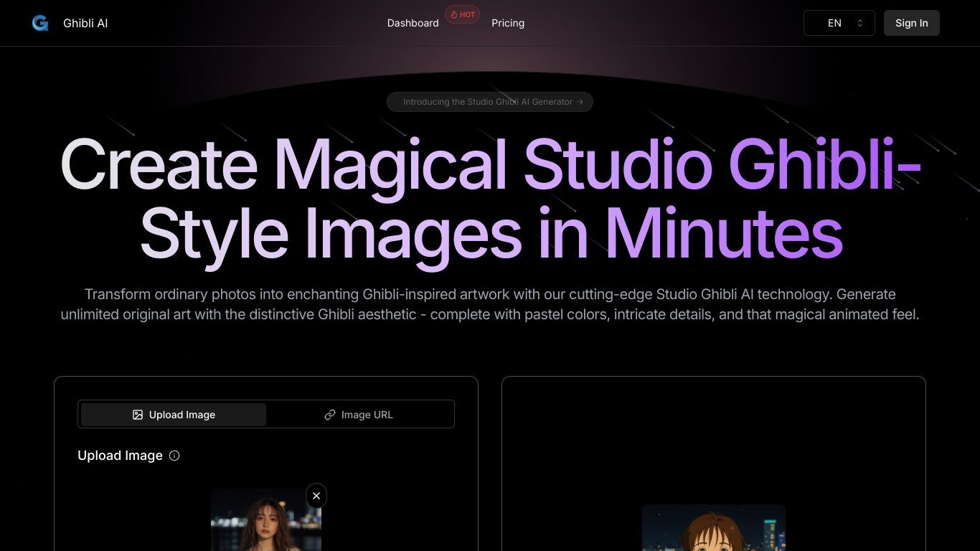The width and height of the screenshot is (980, 551).
Task: Click the 'Upload Image' section label
Action: tap(120, 456)
